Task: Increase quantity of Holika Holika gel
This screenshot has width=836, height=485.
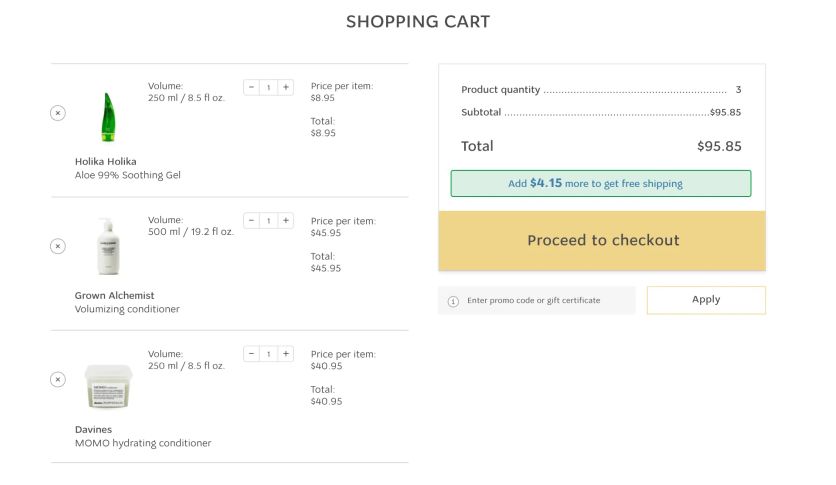Action: (286, 87)
